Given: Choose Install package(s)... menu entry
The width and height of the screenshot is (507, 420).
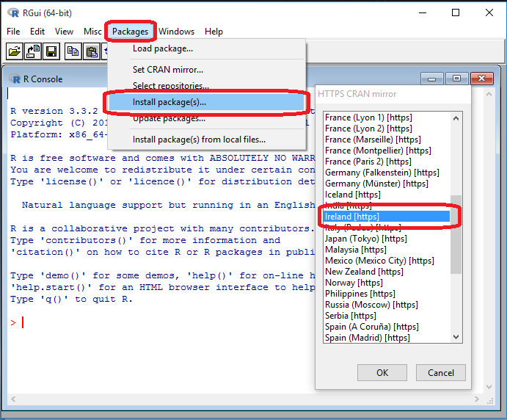Looking at the screenshot, I should click(207, 102).
